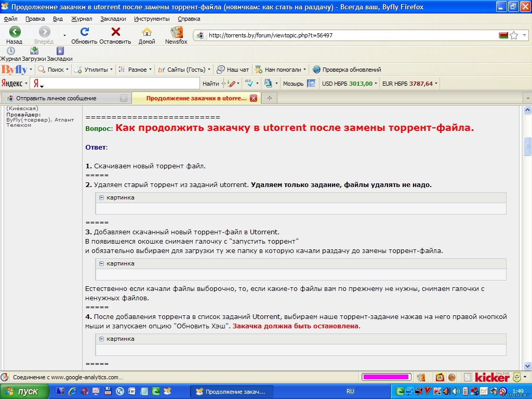The height and width of the screenshot is (399, 532).
Task: Click the Проверка обновлений globe button
Action: 347,70
